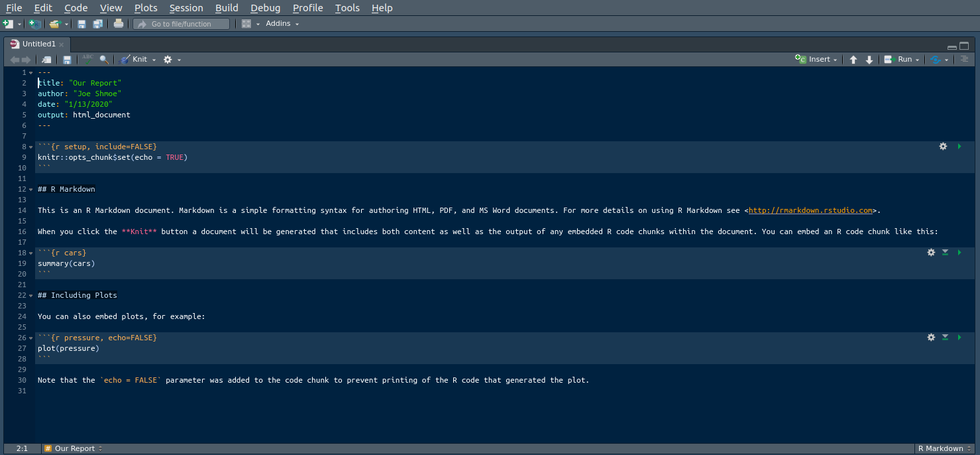Minimize the source editor pane
This screenshot has height=455, width=980.
pos(952,46)
